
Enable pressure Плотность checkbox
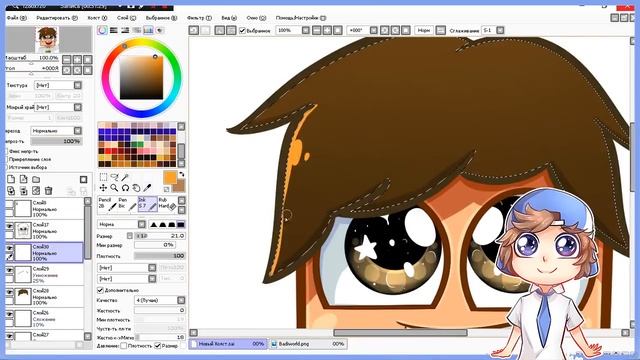coord(124,346)
